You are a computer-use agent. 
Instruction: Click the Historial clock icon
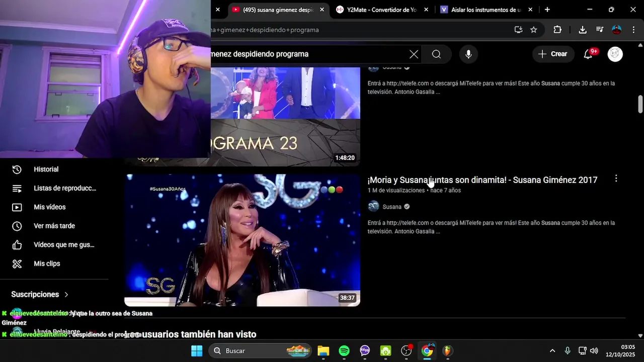click(17, 169)
